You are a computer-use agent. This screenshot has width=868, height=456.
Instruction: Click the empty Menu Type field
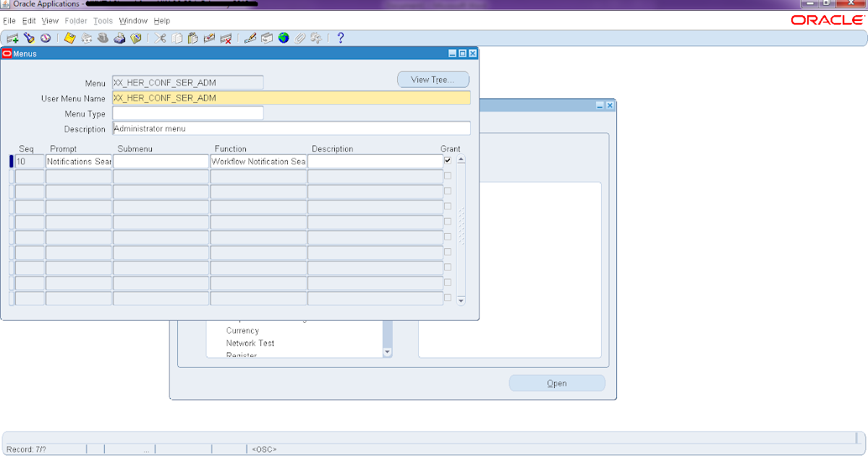coord(187,113)
